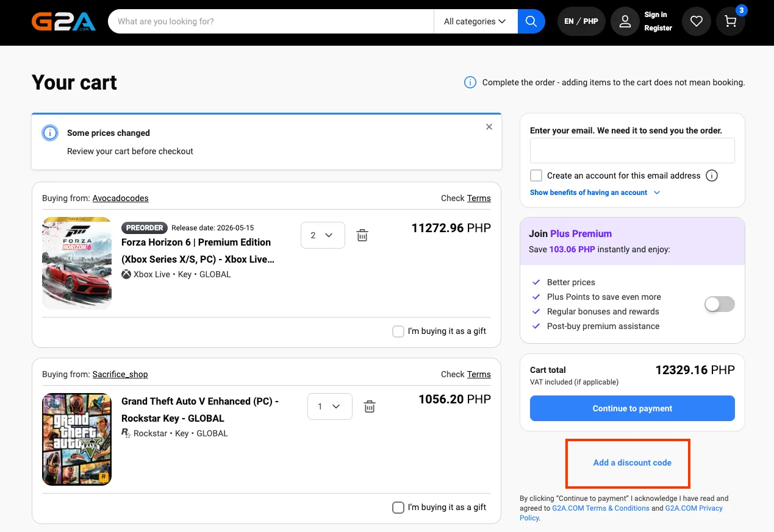This screenshot has width=774, height=532.
Task: Click the Cart total 12329.16 PHP amount
Action: [x=695, y=370]
